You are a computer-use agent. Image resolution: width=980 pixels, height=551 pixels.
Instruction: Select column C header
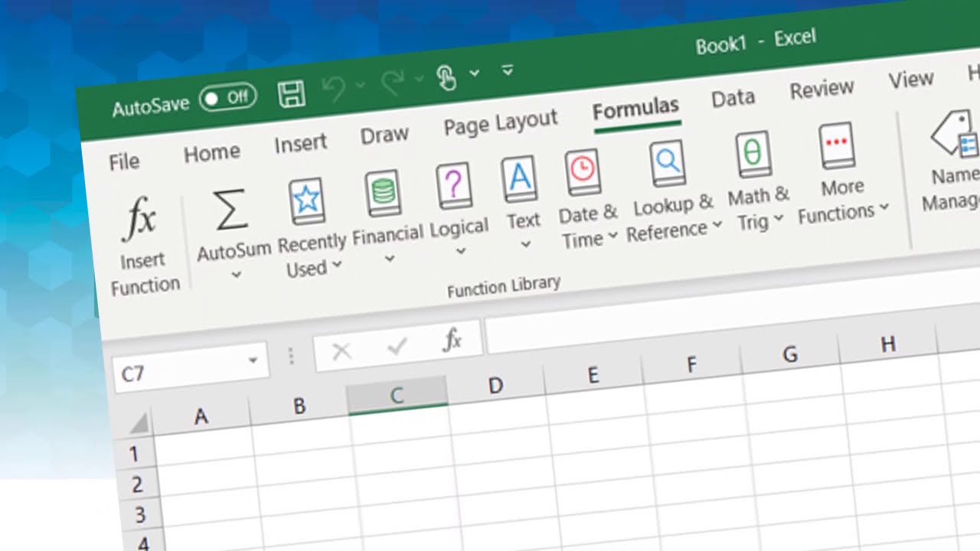(397, 396)
